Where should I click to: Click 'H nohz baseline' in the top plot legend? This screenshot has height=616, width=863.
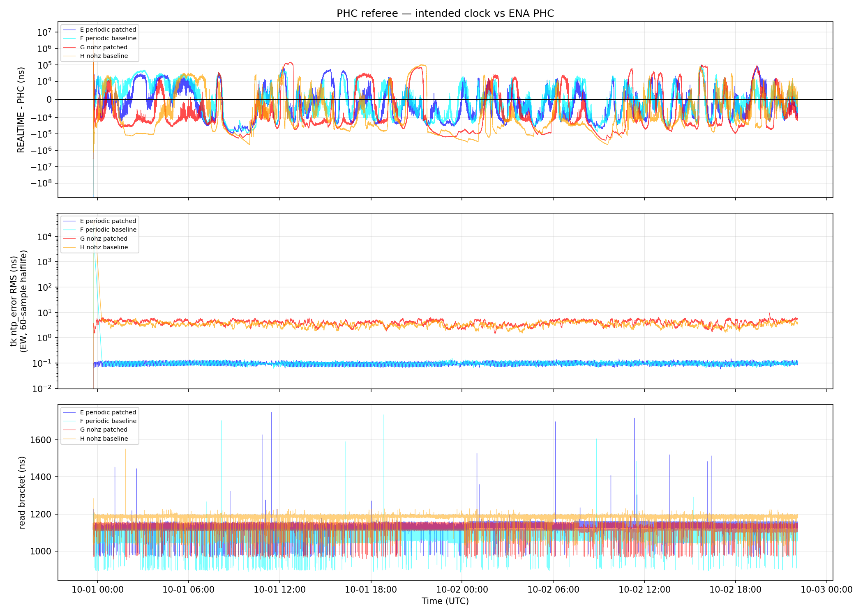click(x=104, y=56)
